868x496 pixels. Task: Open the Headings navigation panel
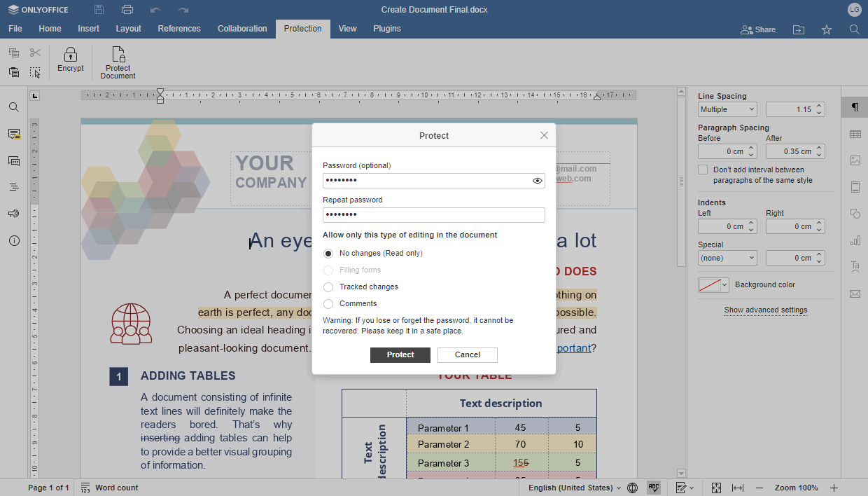13,186
